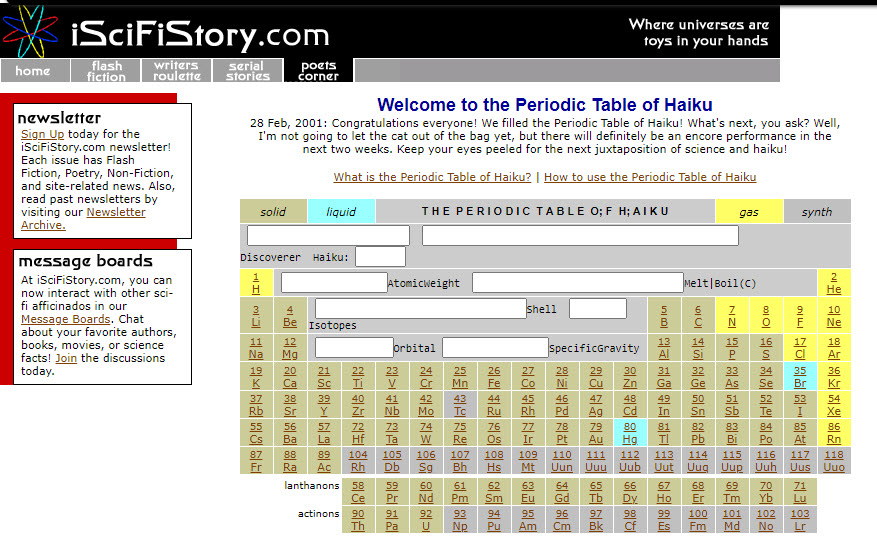The height and width of the screenshot is (546, 877).
Task: Select element 11 Na sodium
Action: tap(256, 348)
